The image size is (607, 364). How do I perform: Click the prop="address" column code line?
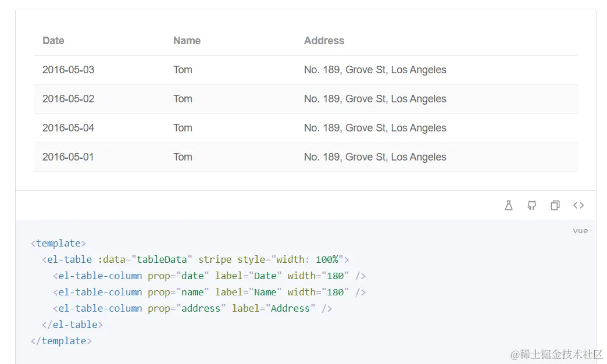192,308
